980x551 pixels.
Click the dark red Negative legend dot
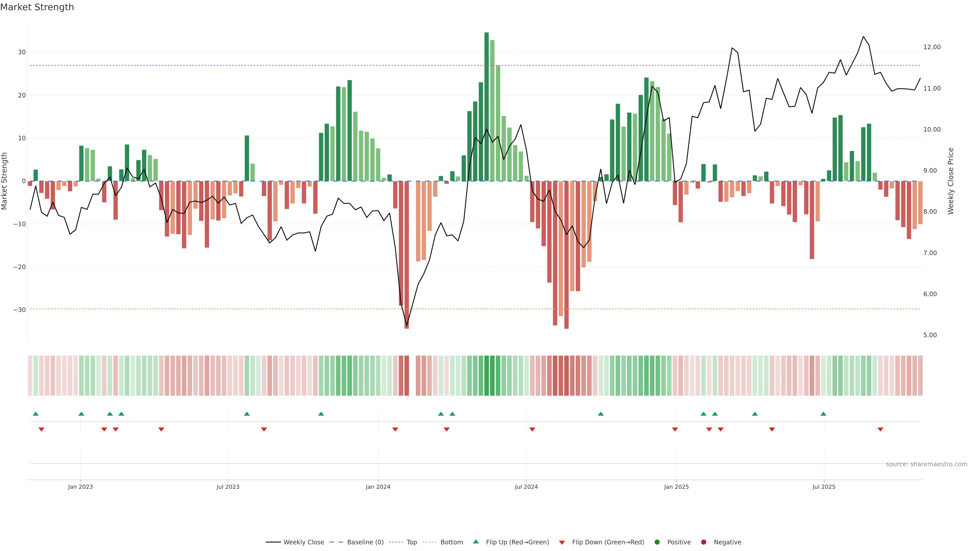tap(703, 542)
